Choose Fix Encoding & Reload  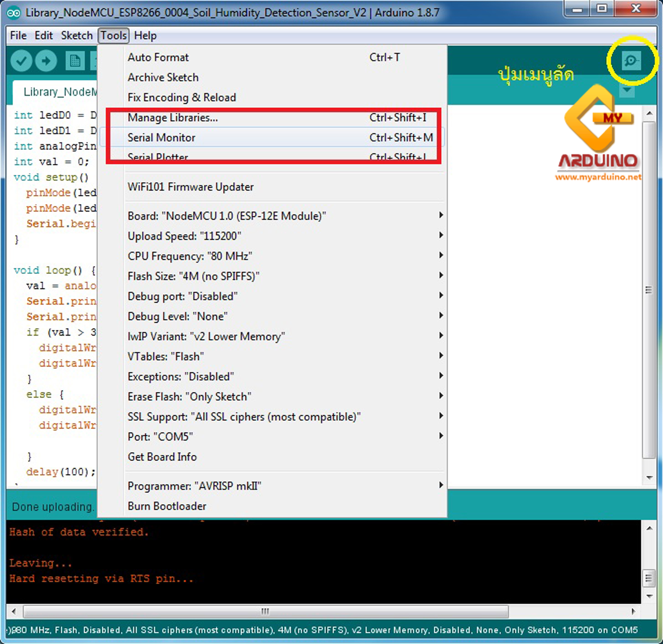click(x=182, y=97)
